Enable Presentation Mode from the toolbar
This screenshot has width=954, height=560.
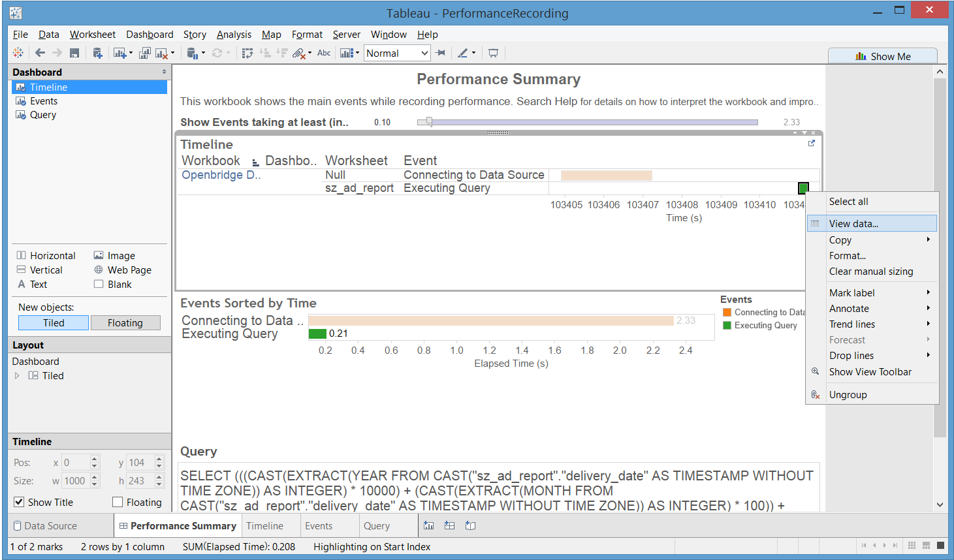(x=493, y=53)
